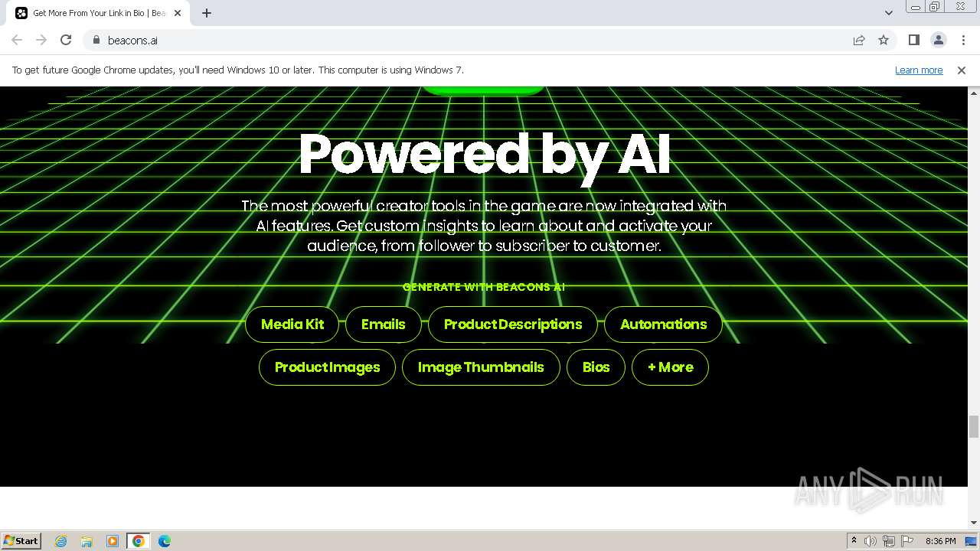Open the Chrome profile avatar
The image size is (980, 551).
coord(939,40)
